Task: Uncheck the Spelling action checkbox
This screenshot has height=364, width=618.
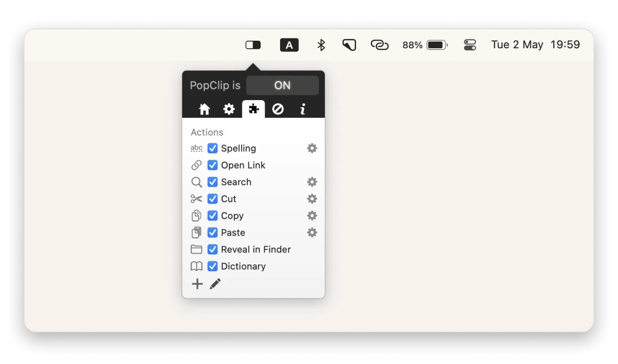Action: (x=213, y=148)
